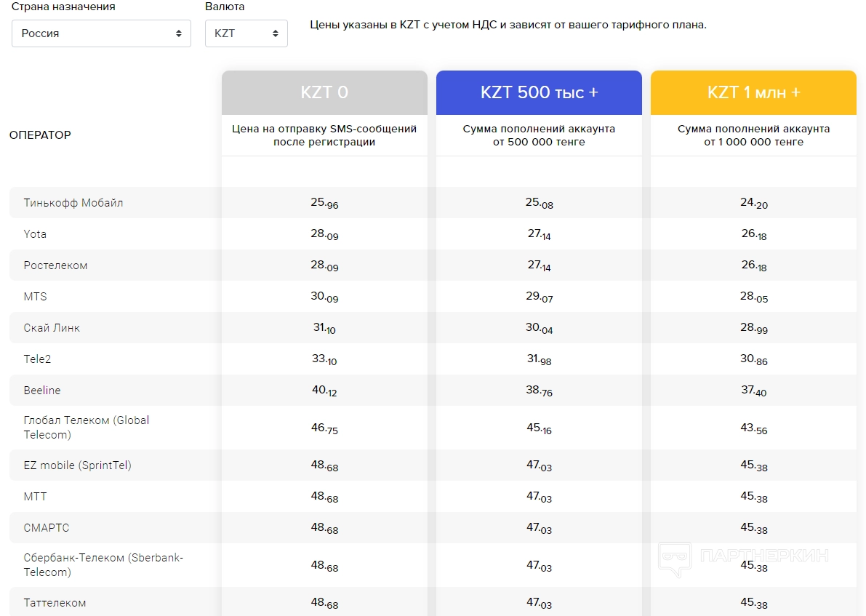Click the Таттелеком operator label

[x=55, y=603]
